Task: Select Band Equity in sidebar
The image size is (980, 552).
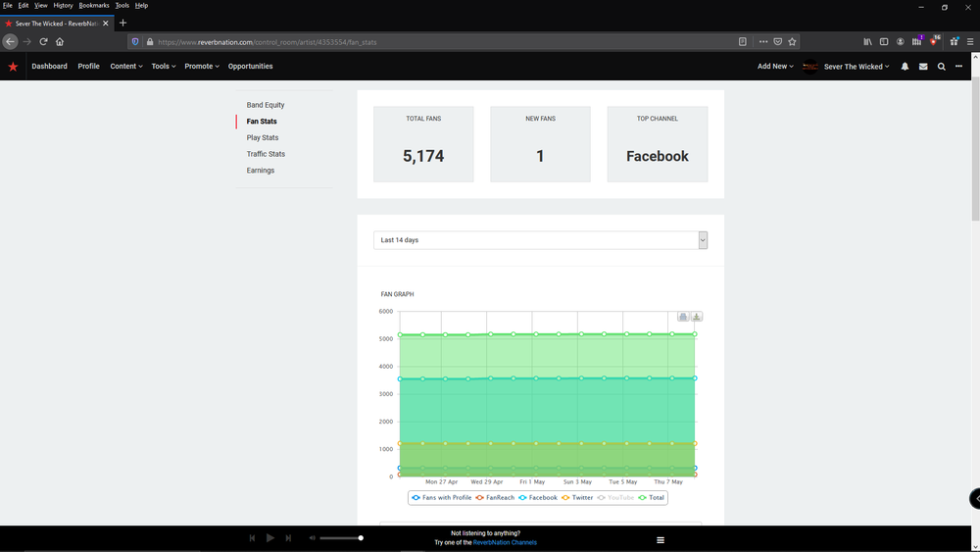Action: coord(265,105)
